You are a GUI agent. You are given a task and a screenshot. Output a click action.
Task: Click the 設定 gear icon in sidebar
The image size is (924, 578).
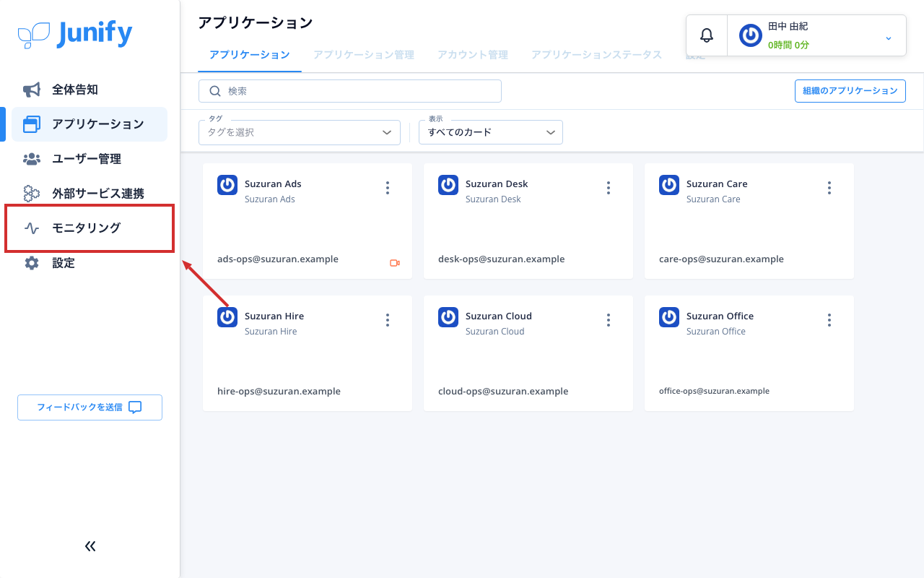pyautogui.click(x=32, y=263)
